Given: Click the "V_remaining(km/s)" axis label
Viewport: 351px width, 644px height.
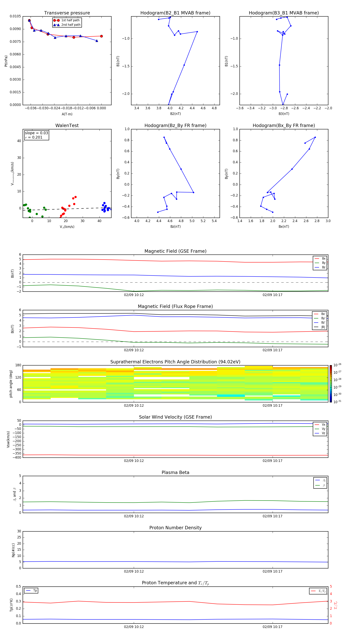Looking at the screenshot, I should 12,173.
